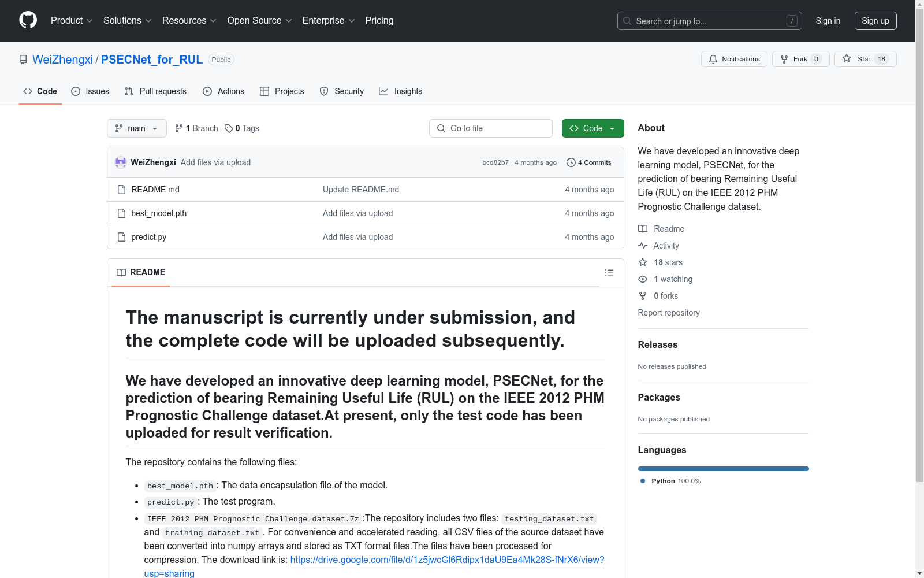Open the Solutions navigation menu
Viewport: 924px width, 578px height.
pos(127,21)
